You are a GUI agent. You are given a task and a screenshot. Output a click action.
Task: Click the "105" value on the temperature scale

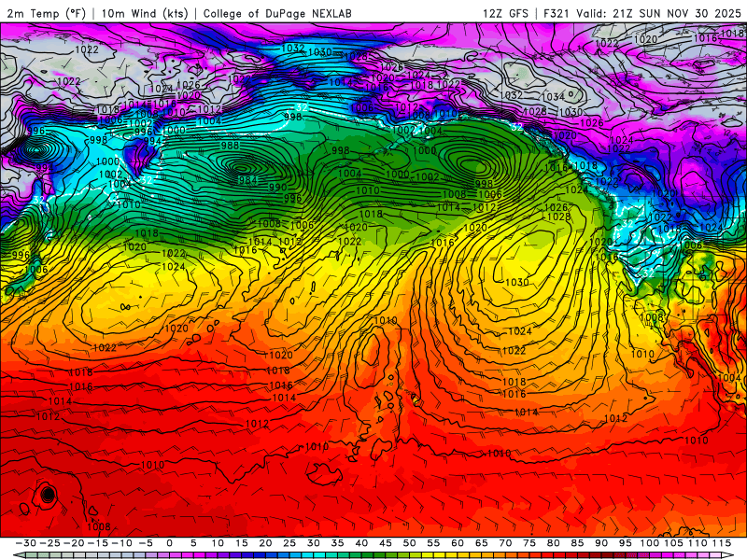[x=673, y=543]
